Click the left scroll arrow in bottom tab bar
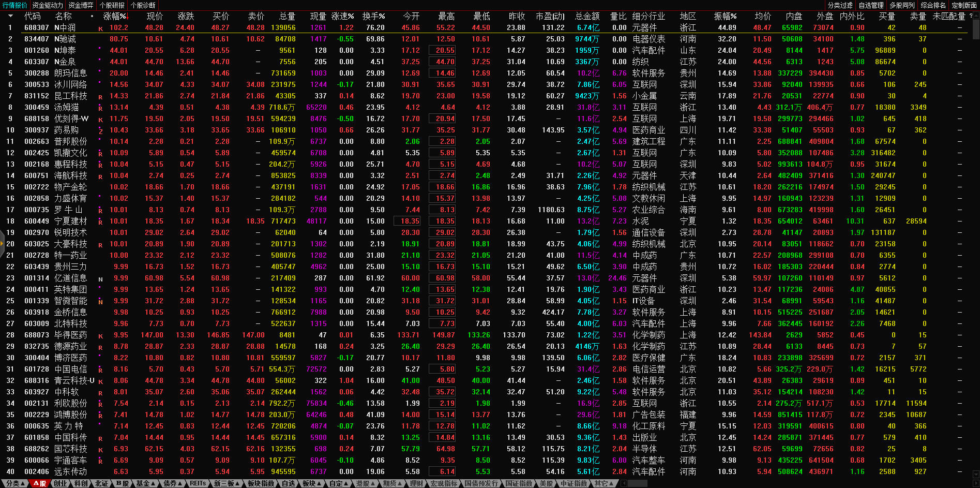Viewport: 980px width, 488px height. [624, 483]
